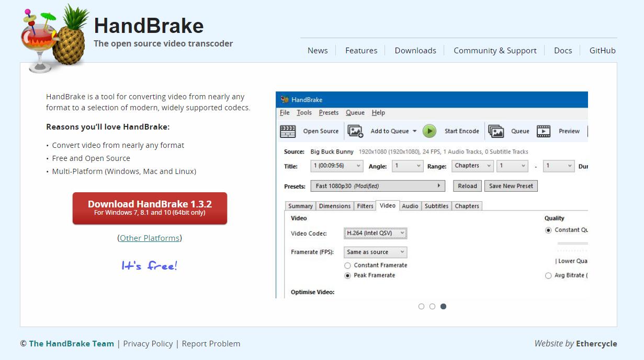Click the Preview film strip icon
The image size is (644, 360).
click(544, 131)
